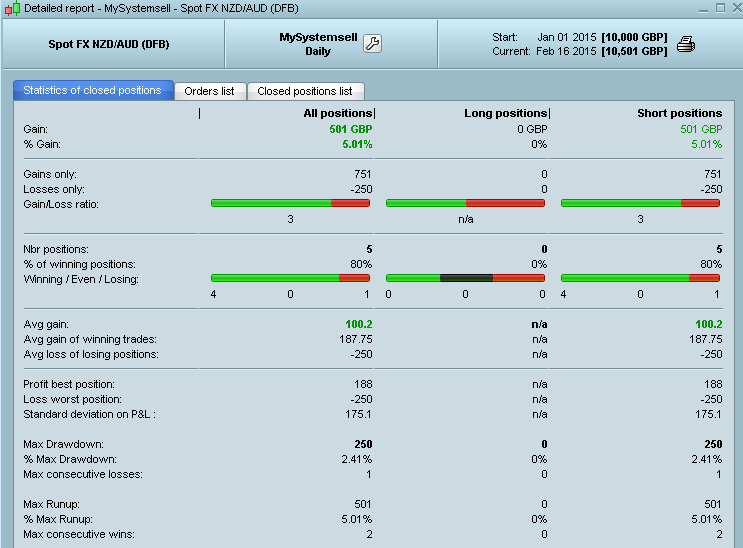Image resolution: width=743 pixels, height=548 pixels.
Task: Click the 0 GBP gain under Long positions
Action: pyautogui.click(x=532, y=129)
